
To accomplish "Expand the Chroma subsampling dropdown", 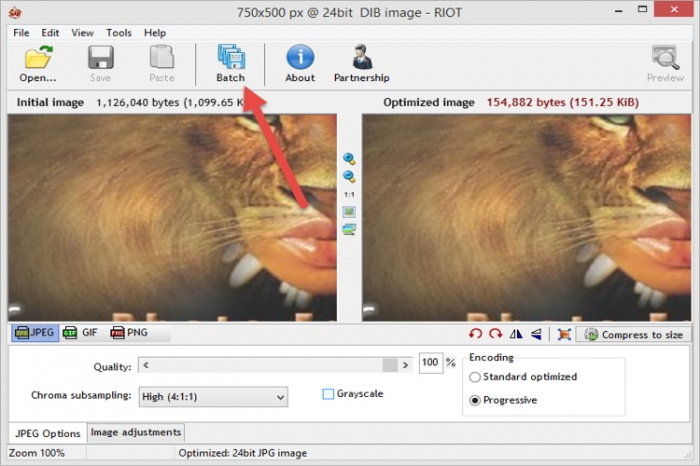I will pyautogui.click(x=213, y=397).
